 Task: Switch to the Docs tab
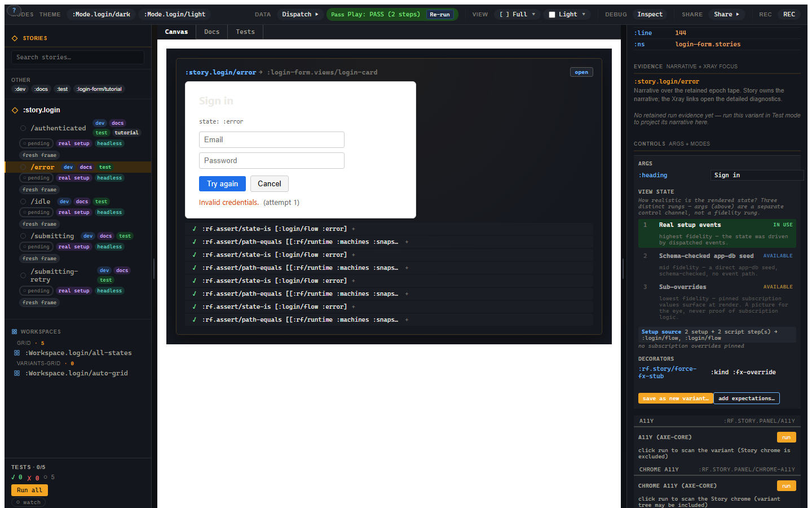212,32
